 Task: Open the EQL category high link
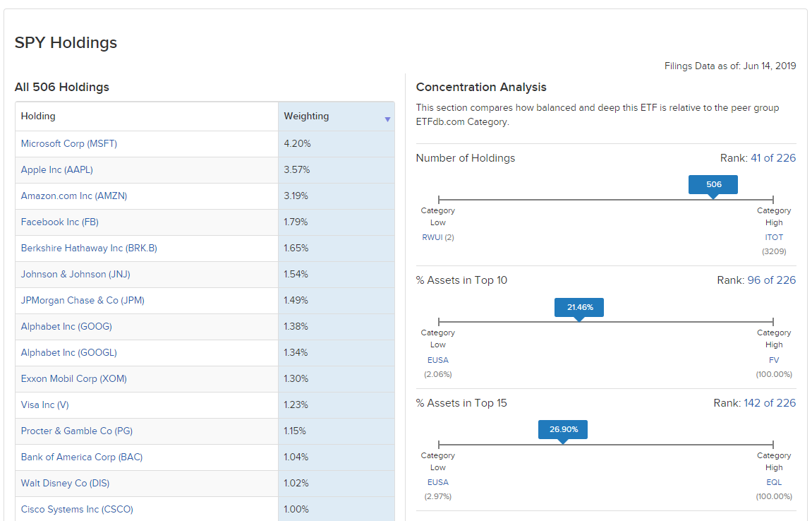point(774,482)
